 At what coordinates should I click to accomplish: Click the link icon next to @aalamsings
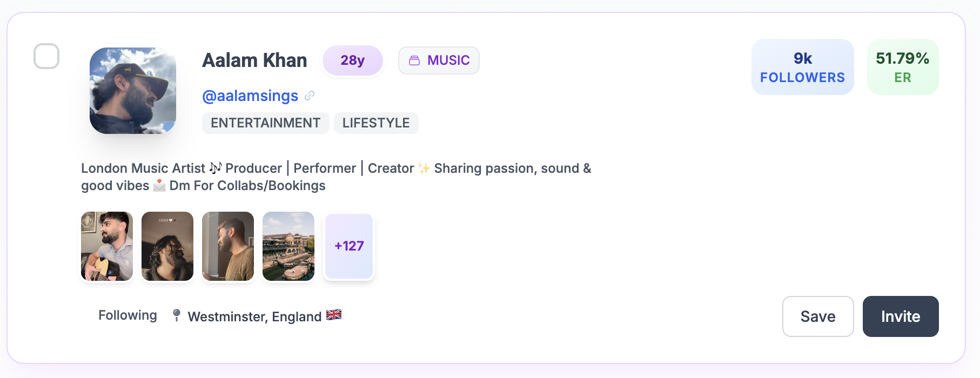(309, 96)
